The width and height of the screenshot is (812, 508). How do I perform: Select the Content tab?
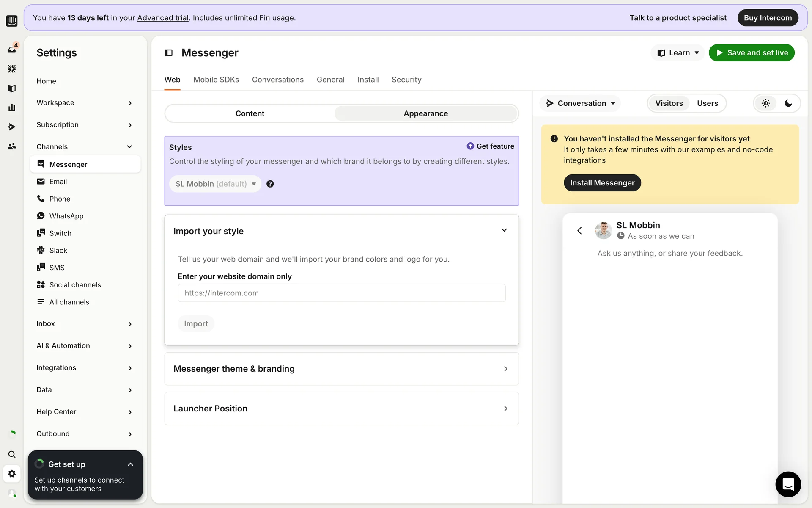point(250,113)
